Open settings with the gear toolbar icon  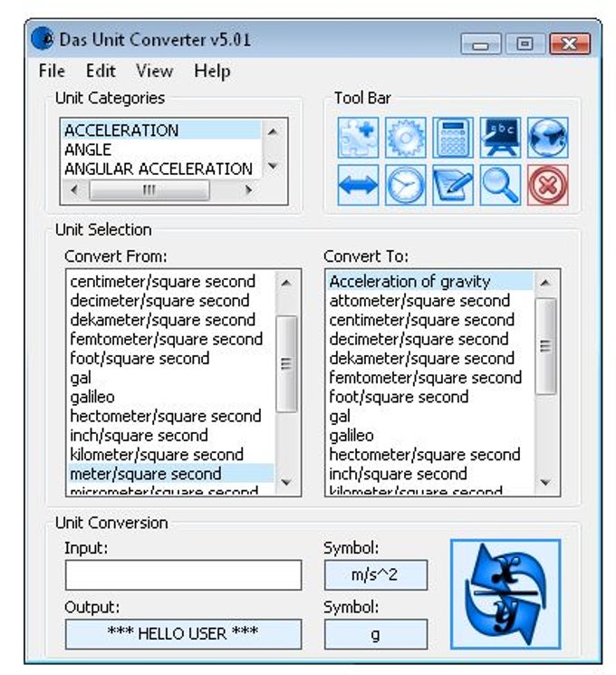coord(405,138)
